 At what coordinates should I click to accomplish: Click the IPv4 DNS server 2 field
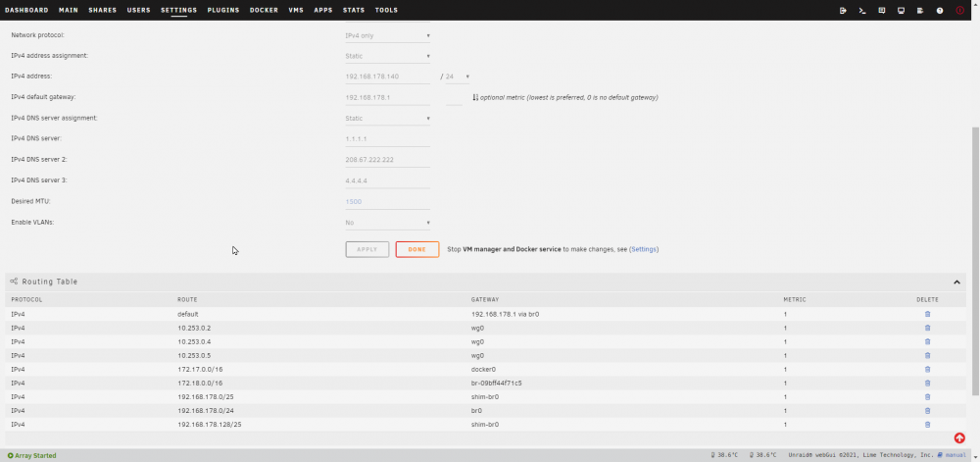pyautogui.click(x=387, y=160)
